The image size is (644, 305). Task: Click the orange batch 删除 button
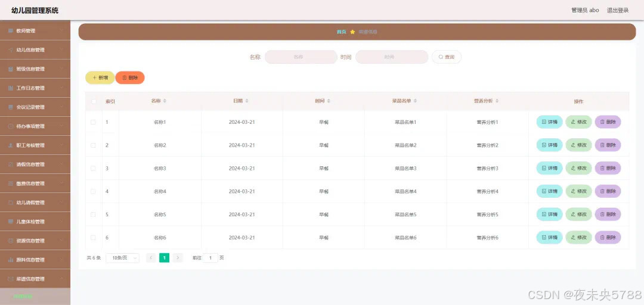click(130, 77)
